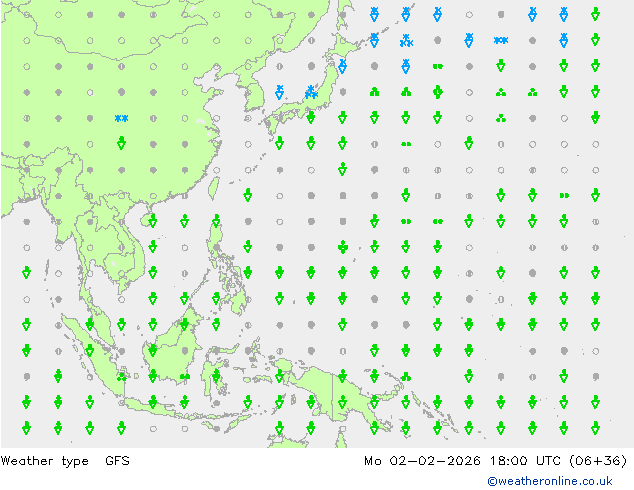This screenshot has height=490, width=634.
Task: Click the "GFS" model label
Action: [x=117, y=460]
